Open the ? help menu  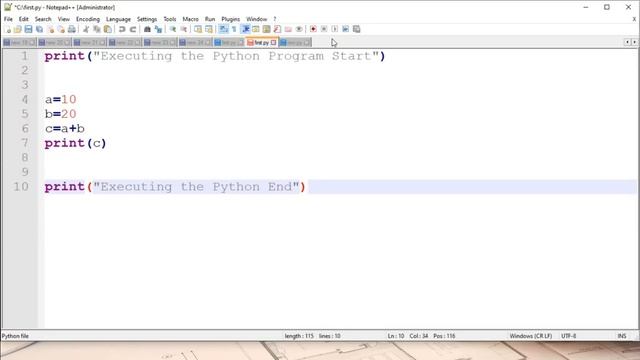pos(275,19)
